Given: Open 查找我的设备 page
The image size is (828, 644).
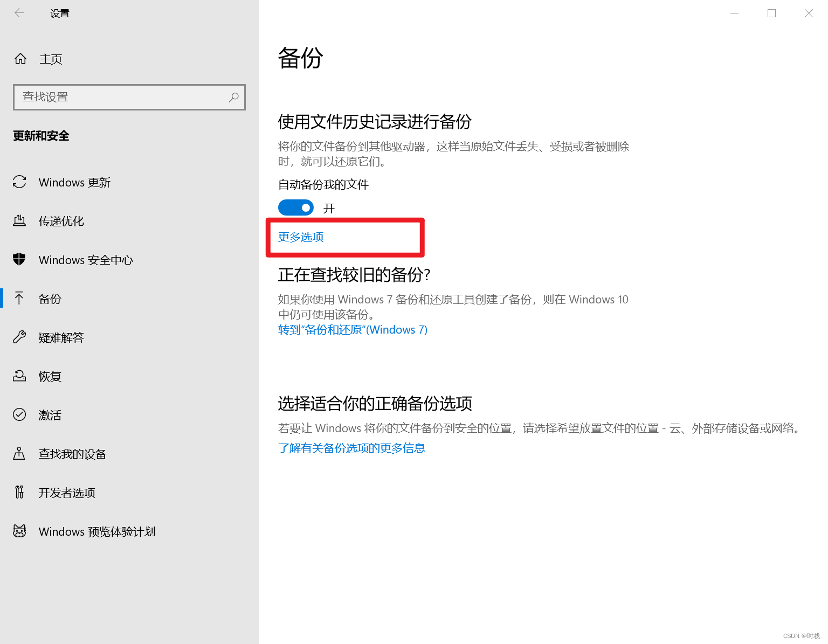Looking at the screenshot, I should 129,454.
